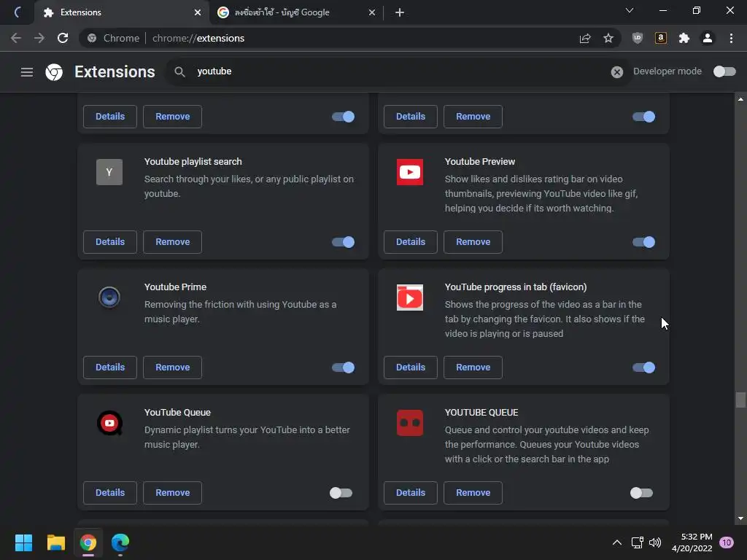
Task: Open the profile avatar menu
Action: click(x=708, y=38)
